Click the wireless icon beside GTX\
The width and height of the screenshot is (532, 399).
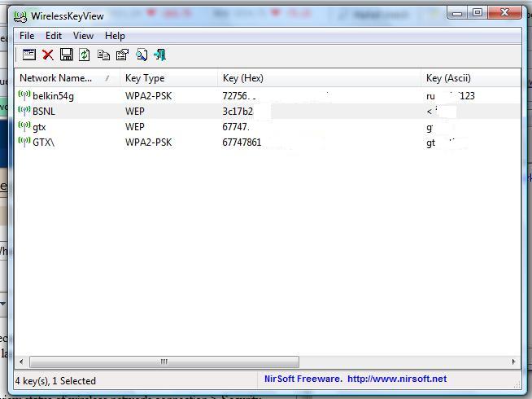point(24,142)
